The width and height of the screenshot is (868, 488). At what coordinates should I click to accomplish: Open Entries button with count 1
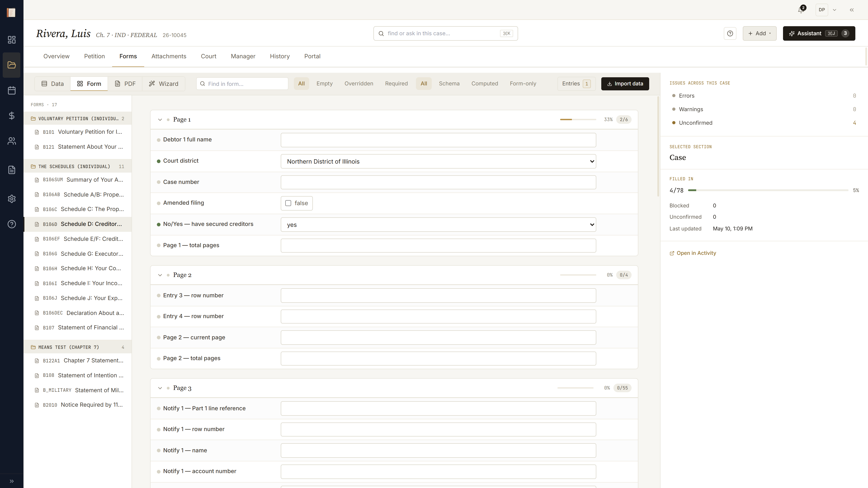(x=576, y=84)
